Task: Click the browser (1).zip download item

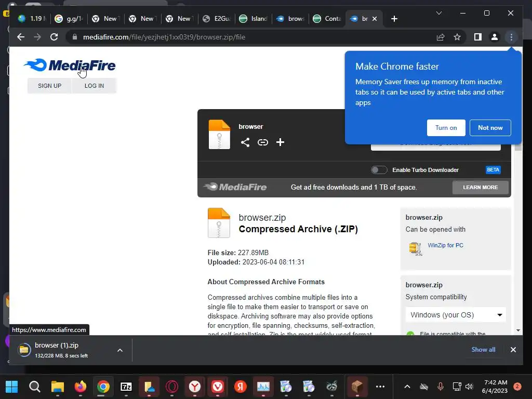Action: 61,350
